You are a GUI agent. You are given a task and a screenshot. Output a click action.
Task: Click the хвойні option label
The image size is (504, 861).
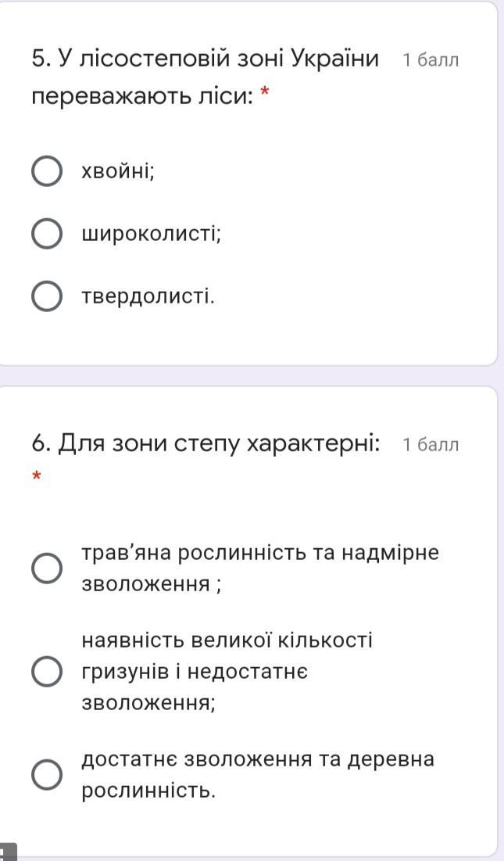pos(118,171)
